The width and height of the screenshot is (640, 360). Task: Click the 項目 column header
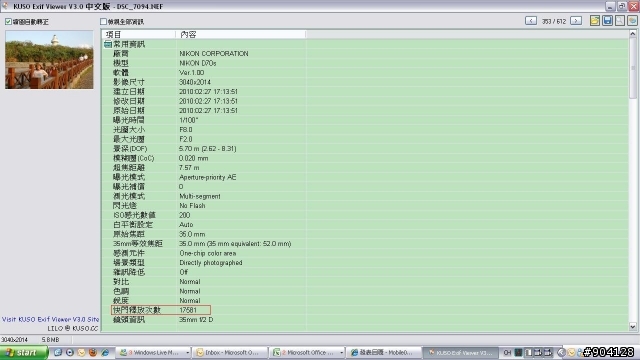(139, 35)
